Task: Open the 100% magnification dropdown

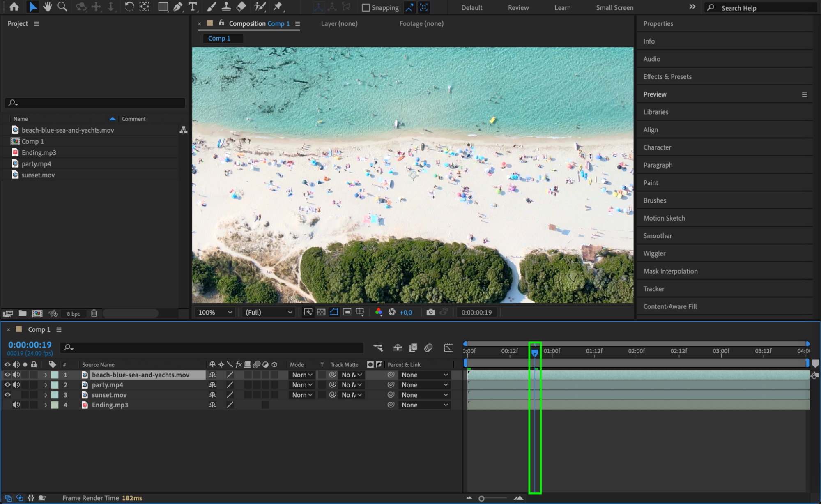Action: [215, 312]
